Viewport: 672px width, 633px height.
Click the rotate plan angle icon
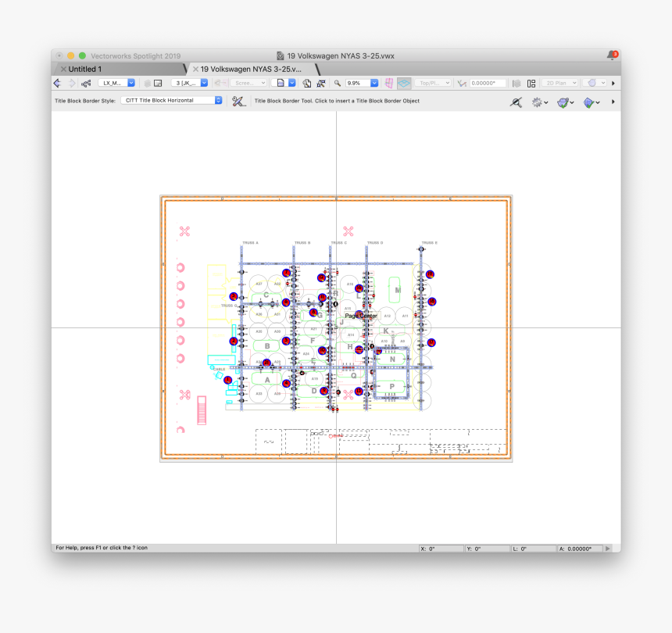coord(462,83)
